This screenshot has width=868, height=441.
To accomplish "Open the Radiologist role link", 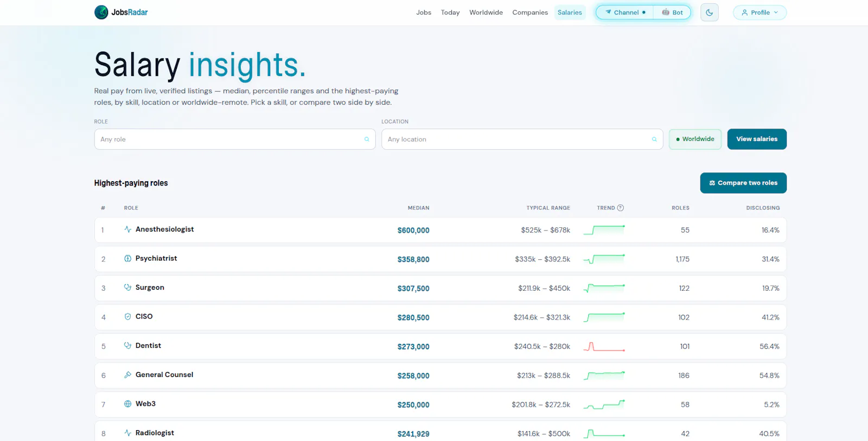I will pos(155,433).
